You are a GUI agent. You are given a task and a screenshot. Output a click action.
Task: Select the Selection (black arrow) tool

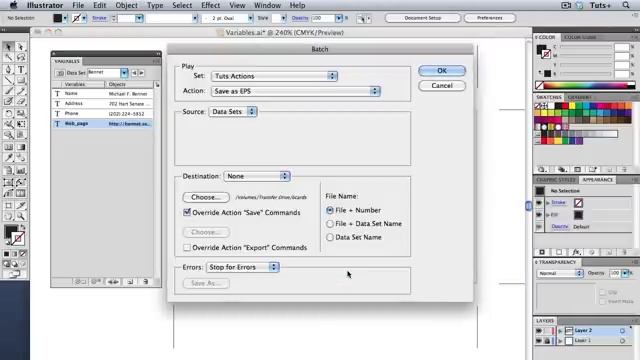[x=8, y=47]
